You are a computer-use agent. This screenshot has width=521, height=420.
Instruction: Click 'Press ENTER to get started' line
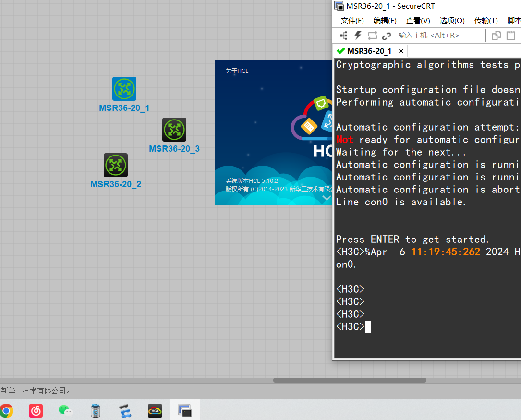(x=412, y=240)
